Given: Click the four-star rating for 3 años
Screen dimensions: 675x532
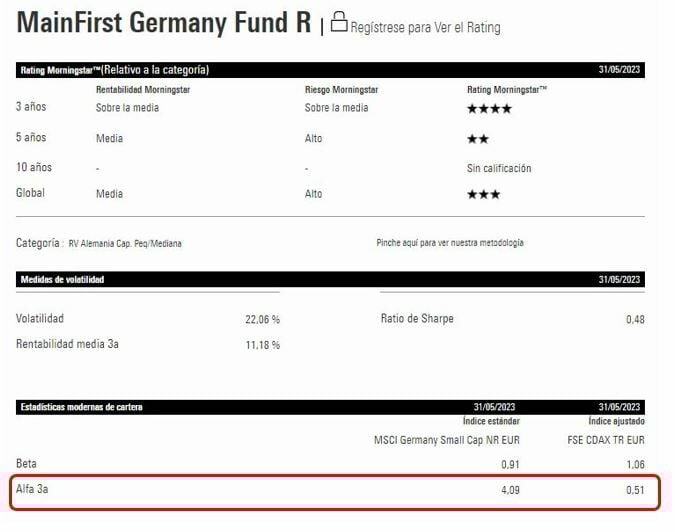Looking at the screenshot, I should [489, 108].
